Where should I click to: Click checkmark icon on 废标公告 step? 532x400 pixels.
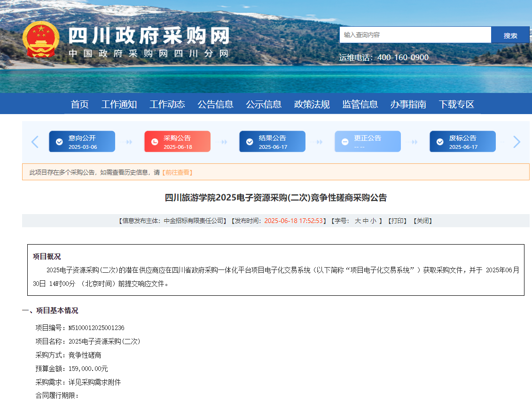tap(440, 142)
